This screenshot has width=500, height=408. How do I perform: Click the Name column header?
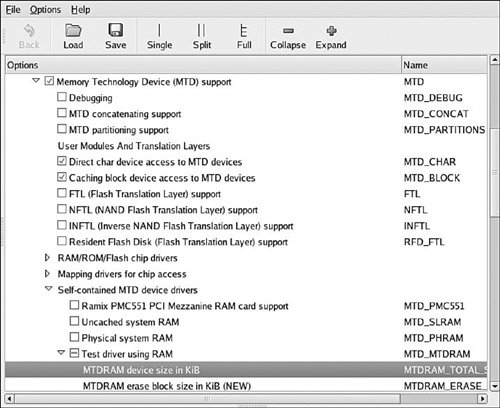pyautogui.click(x=444, y=65)
